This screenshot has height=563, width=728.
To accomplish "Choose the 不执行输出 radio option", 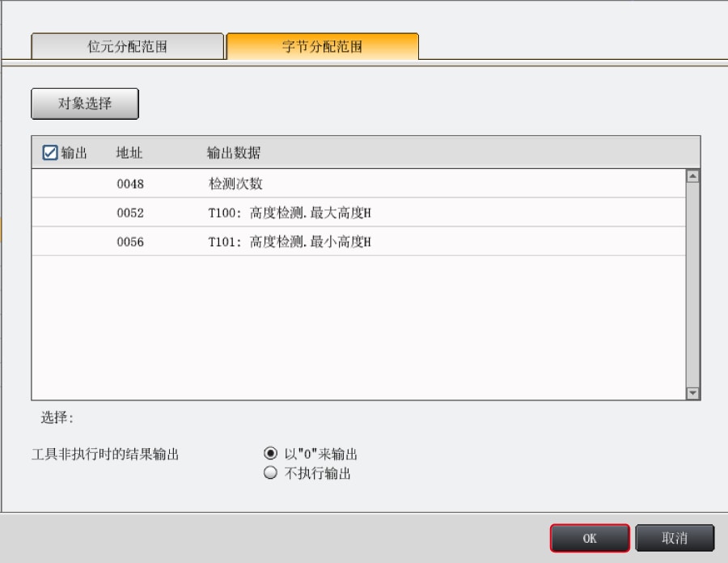I will pyautogui.click(x=271, y=474).
